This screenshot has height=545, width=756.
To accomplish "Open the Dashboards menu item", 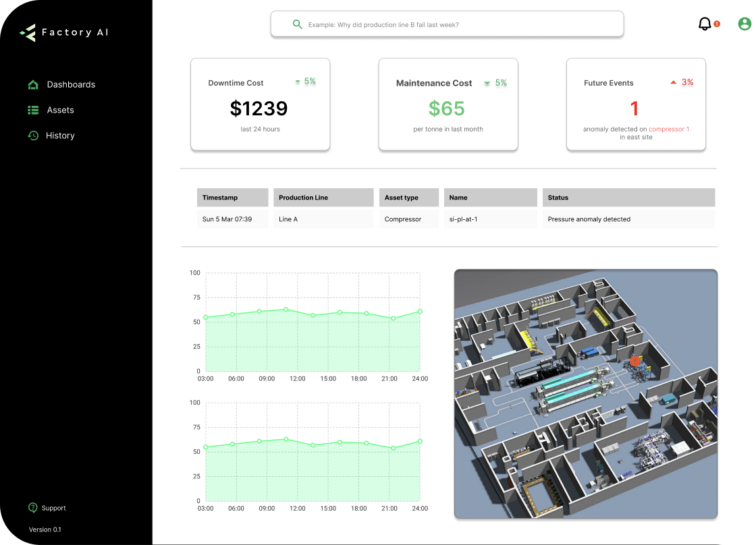I will click(x=71, y=84).
